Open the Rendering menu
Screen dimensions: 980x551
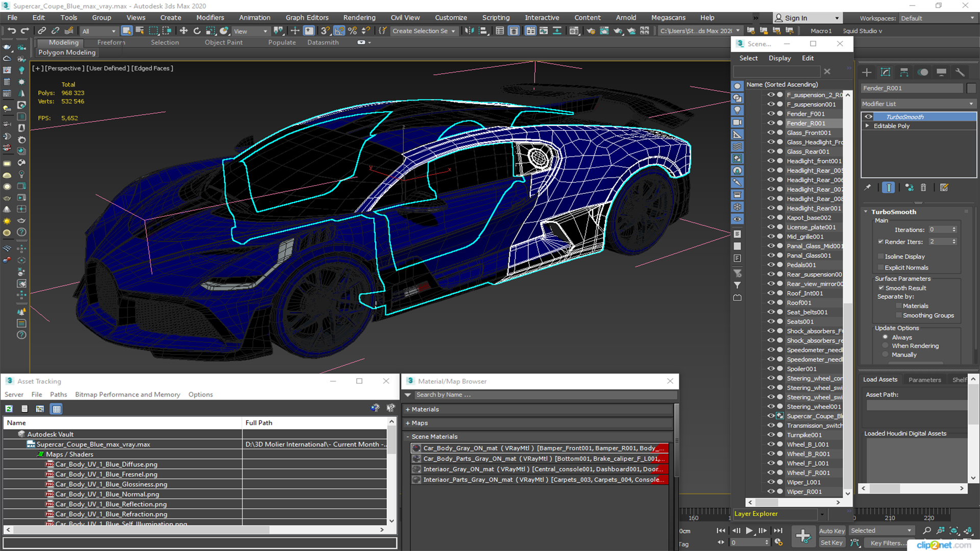point(359,17)
